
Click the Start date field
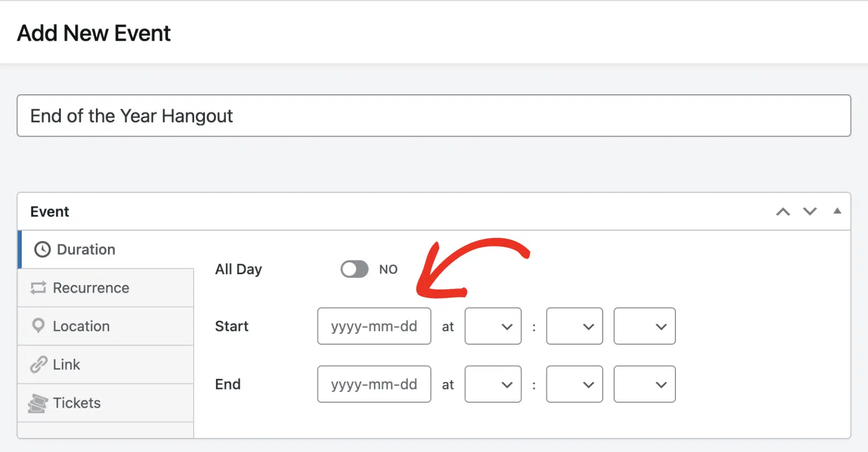(x=374, y=326)
